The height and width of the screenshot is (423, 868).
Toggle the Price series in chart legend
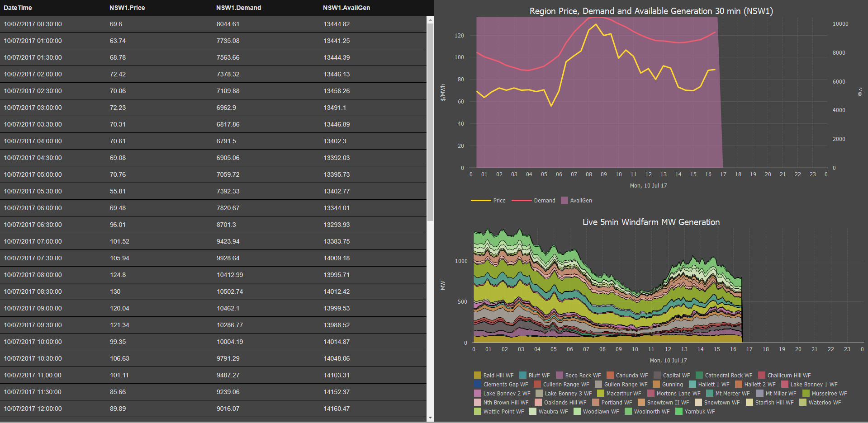coord(488,201)
